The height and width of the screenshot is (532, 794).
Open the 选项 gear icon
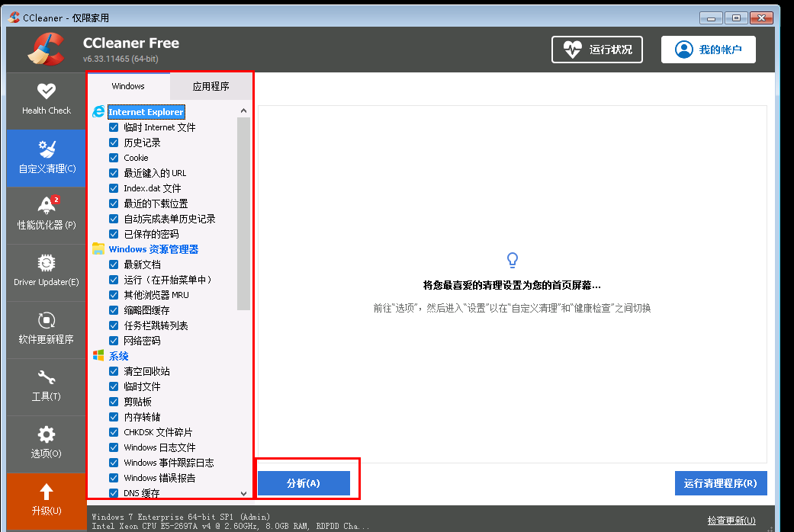coord(46,434)
